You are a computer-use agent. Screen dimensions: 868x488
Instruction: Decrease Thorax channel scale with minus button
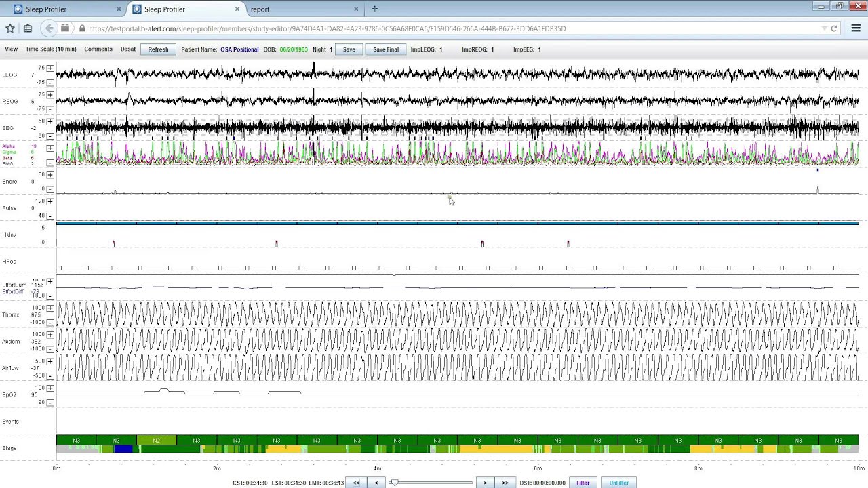[x=50, y=323]
